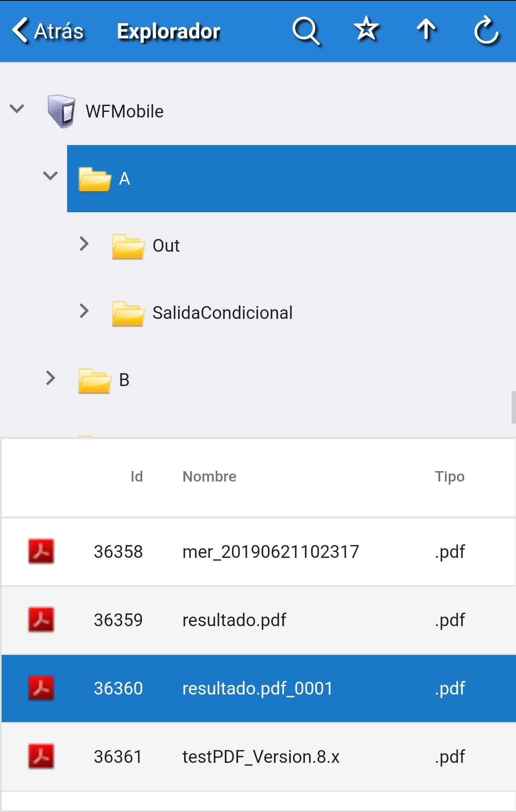Sort by Tipo column header
Image resolution: width=516 pixels, height=812 pixels.
450,477
